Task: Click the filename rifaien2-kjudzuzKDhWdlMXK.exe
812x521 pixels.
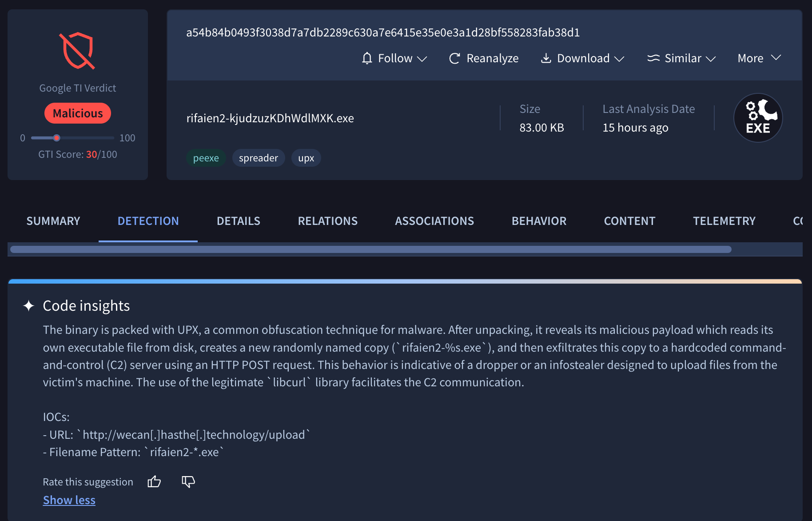Action: point(270,118)
